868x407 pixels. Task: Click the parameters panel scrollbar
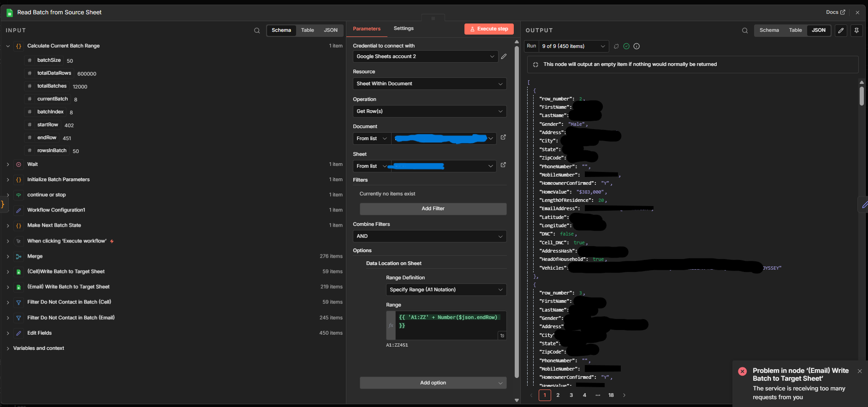517,212
